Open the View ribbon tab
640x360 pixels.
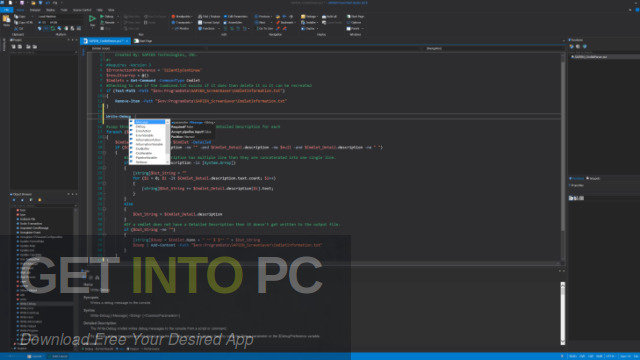(x=111, y=10)
